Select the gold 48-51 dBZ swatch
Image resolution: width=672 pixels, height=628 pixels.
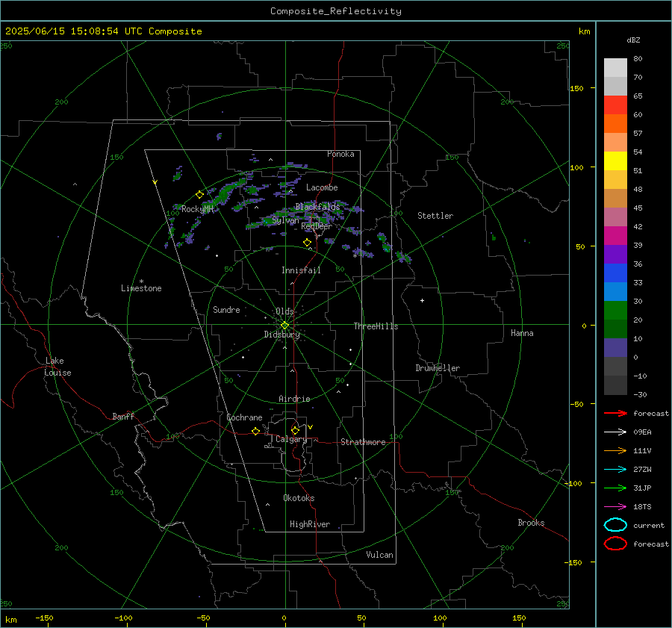point(615,180)
